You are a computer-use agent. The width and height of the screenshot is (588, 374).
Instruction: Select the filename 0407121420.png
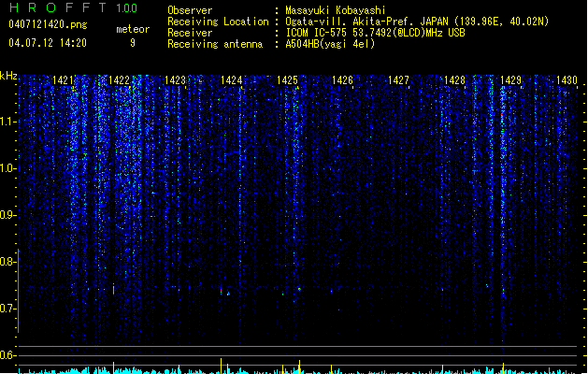pos(48,24)
